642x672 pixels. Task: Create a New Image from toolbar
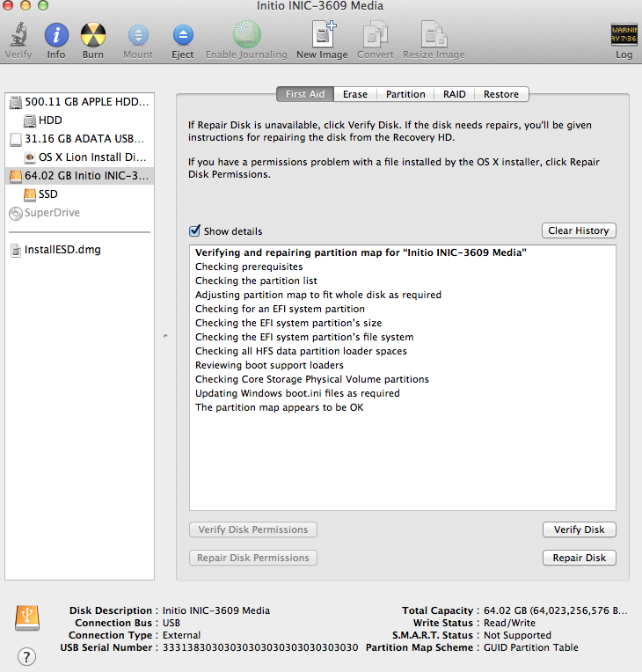(x=324, y=34)
